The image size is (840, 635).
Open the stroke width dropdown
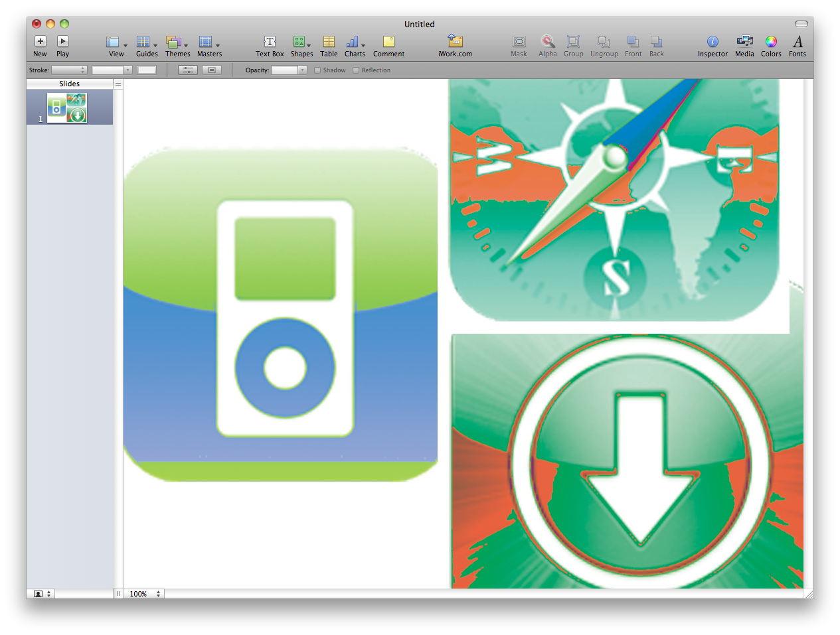pos(112,70)
